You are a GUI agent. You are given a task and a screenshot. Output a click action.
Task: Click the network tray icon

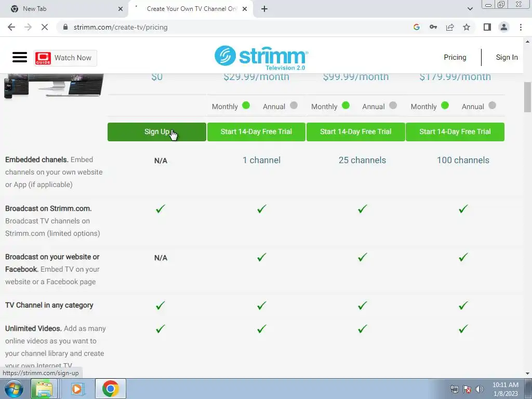point(454,389)
